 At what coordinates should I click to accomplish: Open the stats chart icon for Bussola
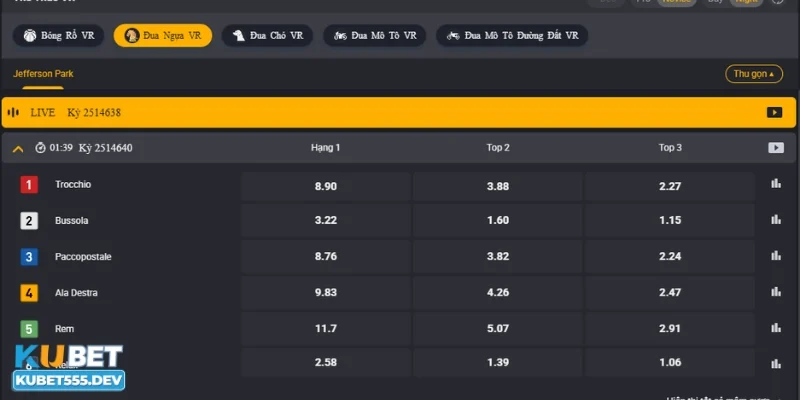[x=775, y=220]
